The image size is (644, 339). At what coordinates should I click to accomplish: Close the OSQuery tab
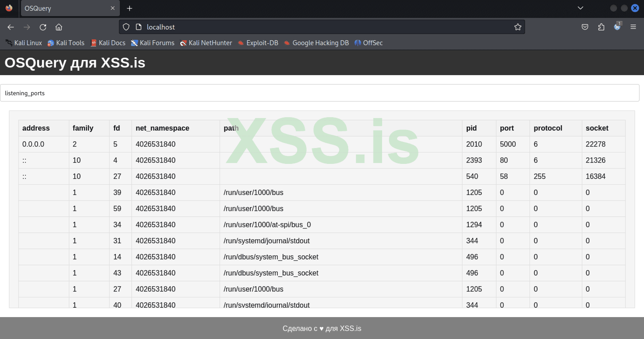click(x=112, y=8)
